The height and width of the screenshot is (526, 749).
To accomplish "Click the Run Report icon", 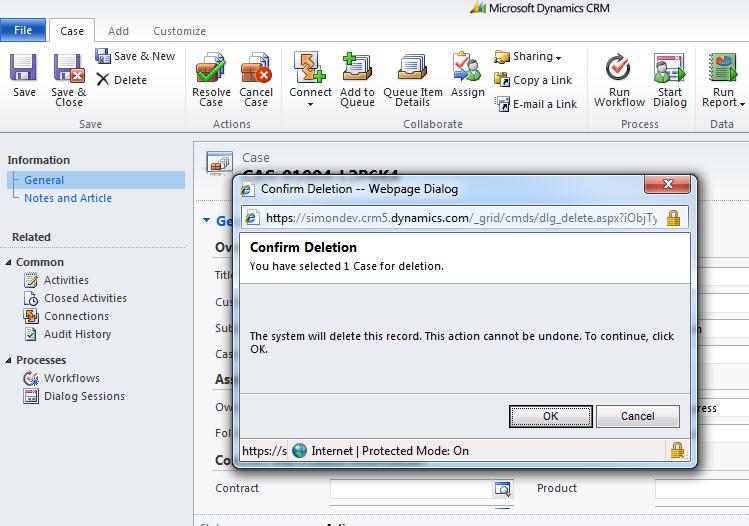I will pyautogui.click(x=722, y=67).
